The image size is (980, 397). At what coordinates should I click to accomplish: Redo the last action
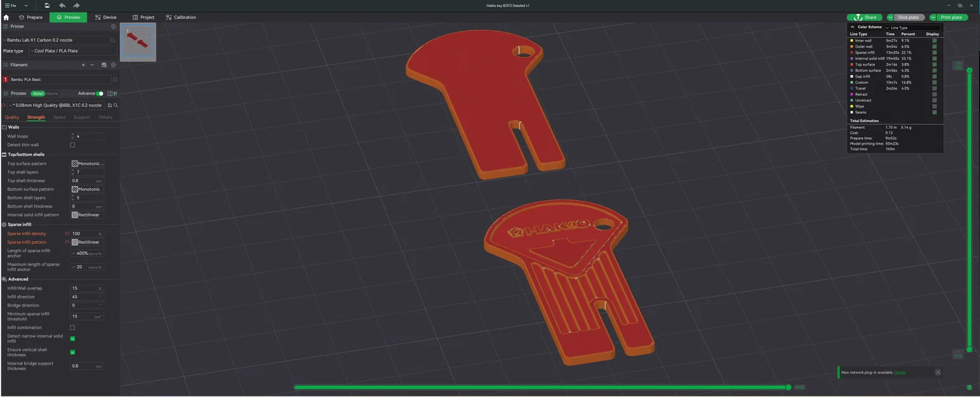point(76,5)
